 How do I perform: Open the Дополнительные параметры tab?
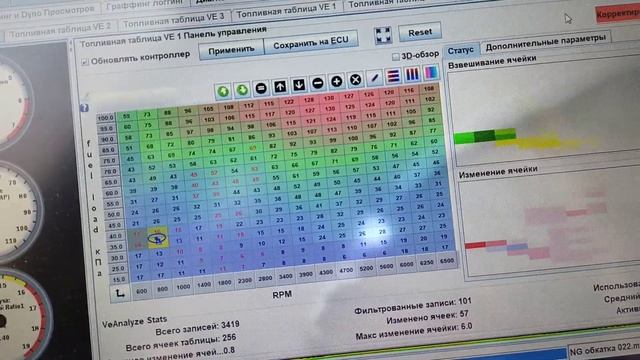click(x=545, y=42)
